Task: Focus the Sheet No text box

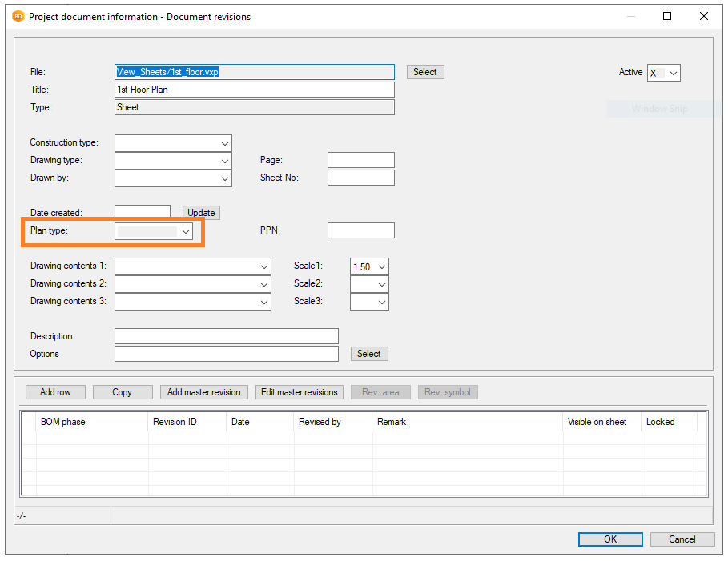Action: tap(360, 178)
